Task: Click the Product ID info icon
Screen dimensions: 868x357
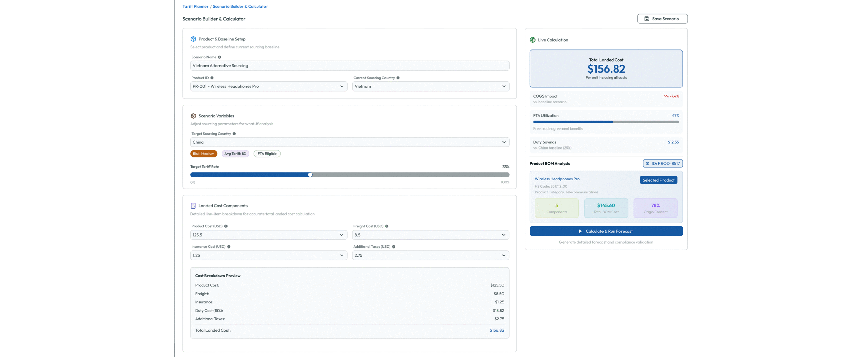Action: (212, 78)
